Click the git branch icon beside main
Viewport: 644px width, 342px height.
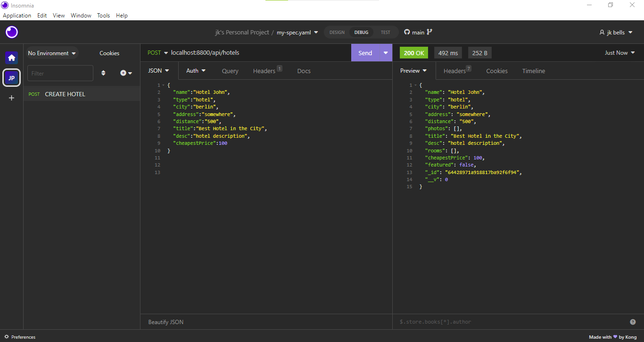(429, 32)
